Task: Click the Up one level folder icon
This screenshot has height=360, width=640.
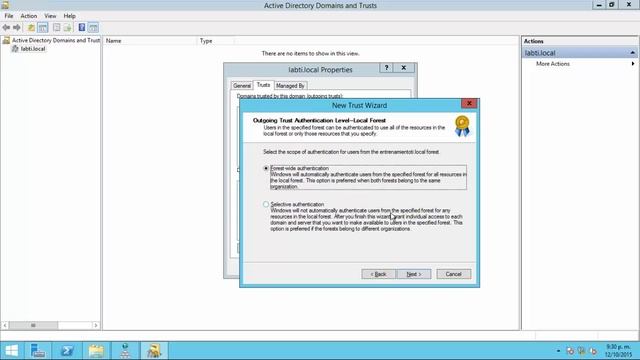Action: 31,28
